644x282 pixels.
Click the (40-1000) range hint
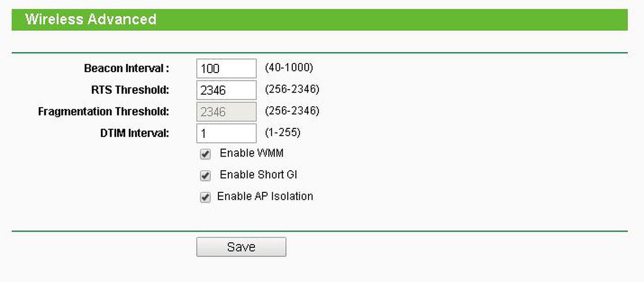pos(289,67)
